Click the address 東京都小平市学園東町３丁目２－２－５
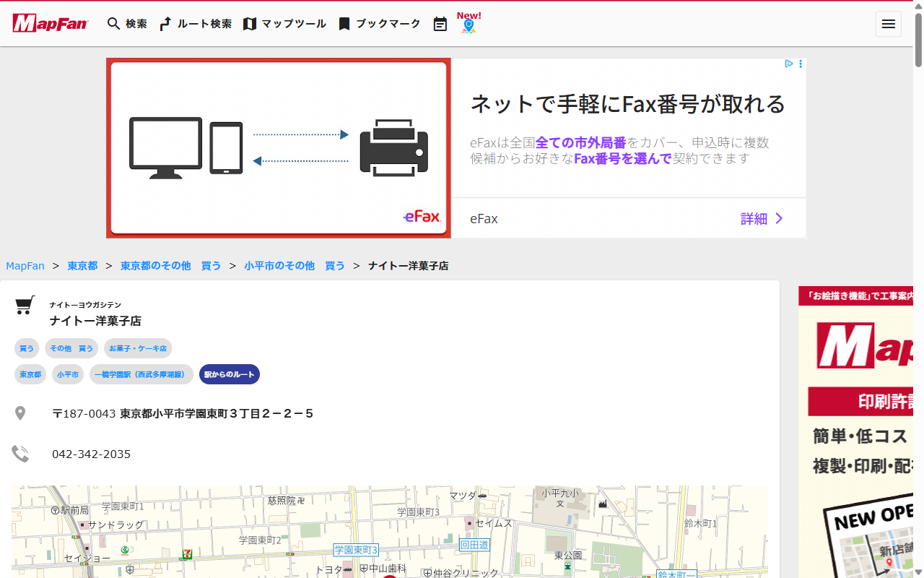 pos(217,414)
